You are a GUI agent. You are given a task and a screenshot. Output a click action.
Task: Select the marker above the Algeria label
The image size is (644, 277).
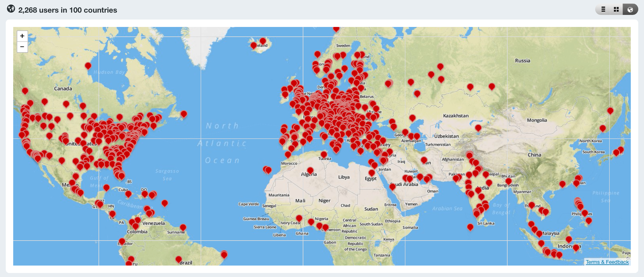pyautogui.click(x=310, y=170)
